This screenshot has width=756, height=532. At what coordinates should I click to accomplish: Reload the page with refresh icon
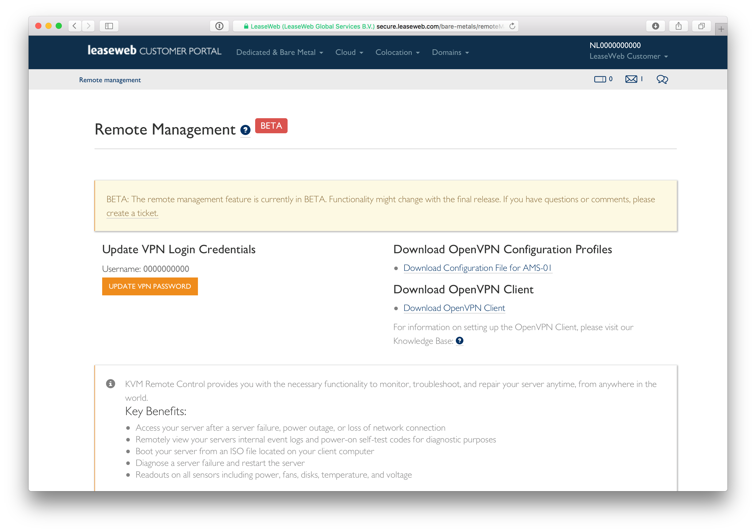pos(512,26)
